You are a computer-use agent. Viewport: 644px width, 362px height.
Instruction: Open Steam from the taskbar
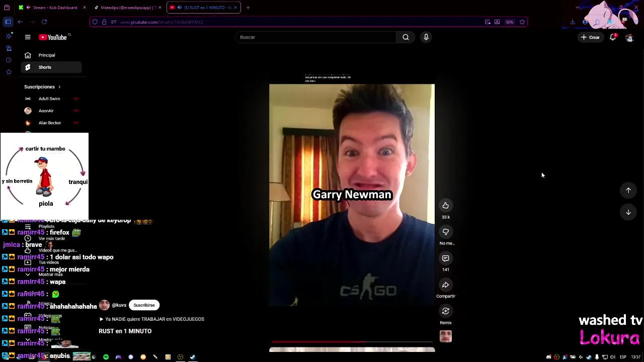(x=192, y=357)
